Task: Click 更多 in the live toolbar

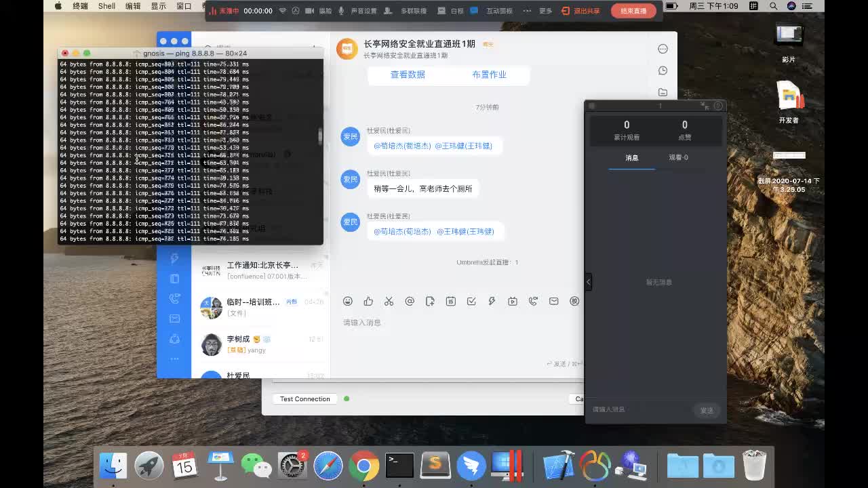Action: tap(546, 11)
